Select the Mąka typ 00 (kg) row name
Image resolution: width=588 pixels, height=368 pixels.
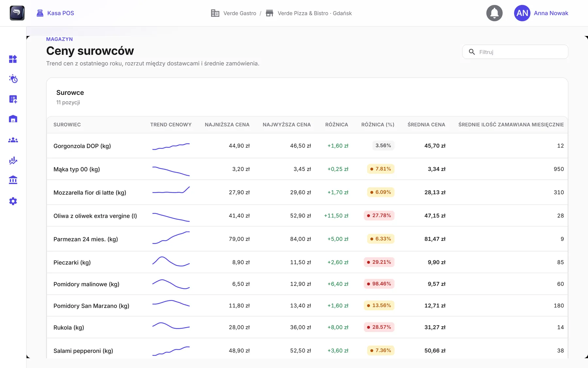[x=77, y=169]
